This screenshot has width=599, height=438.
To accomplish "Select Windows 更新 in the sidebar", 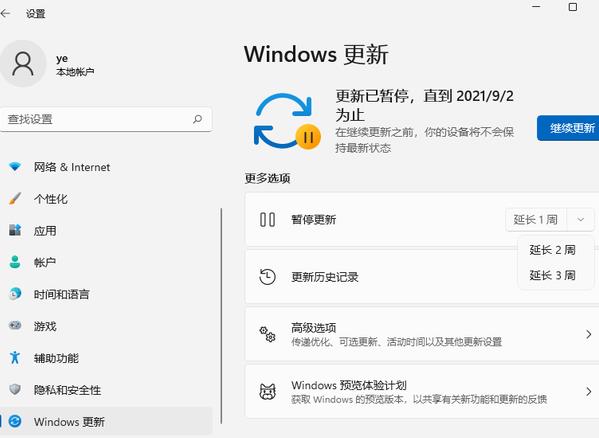I will pyautogui.click(x=106, y=422).
